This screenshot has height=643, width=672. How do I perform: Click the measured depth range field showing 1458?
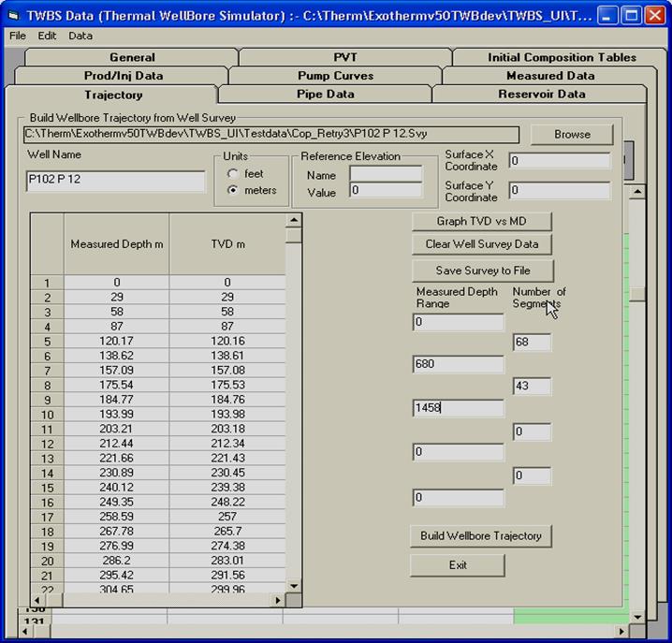point(459,408)
